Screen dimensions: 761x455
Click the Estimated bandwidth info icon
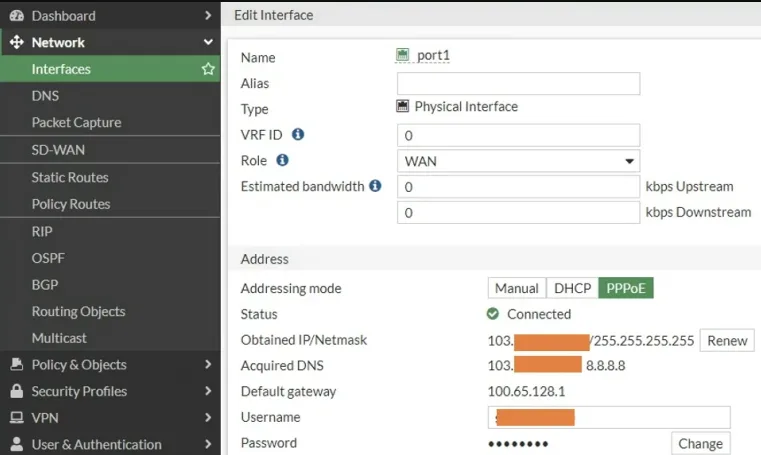point(375,186)
